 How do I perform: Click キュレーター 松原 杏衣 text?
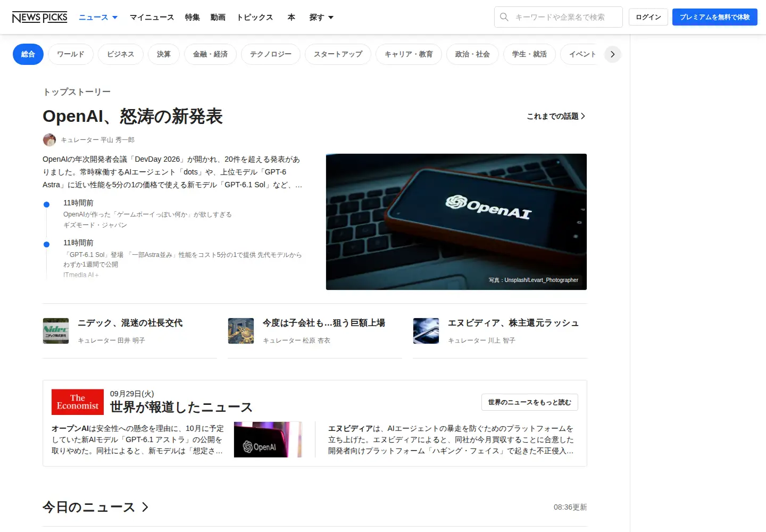point(296,340)
